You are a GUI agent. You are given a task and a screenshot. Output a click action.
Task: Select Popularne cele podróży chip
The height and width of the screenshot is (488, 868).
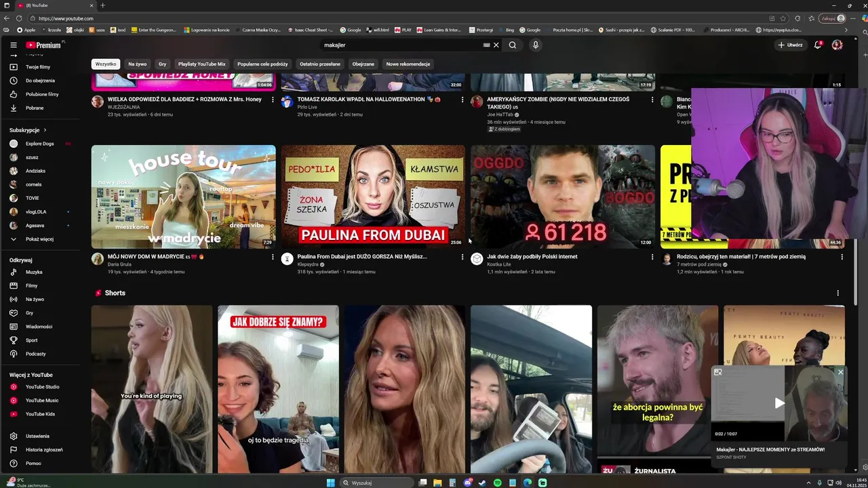pos(262,64)
